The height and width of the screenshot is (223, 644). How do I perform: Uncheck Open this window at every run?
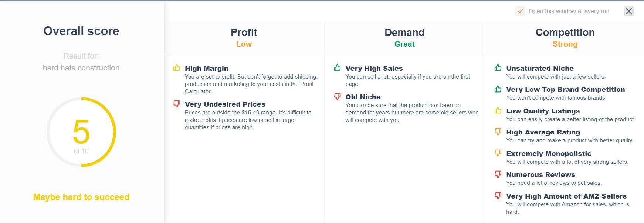point(520,11)
